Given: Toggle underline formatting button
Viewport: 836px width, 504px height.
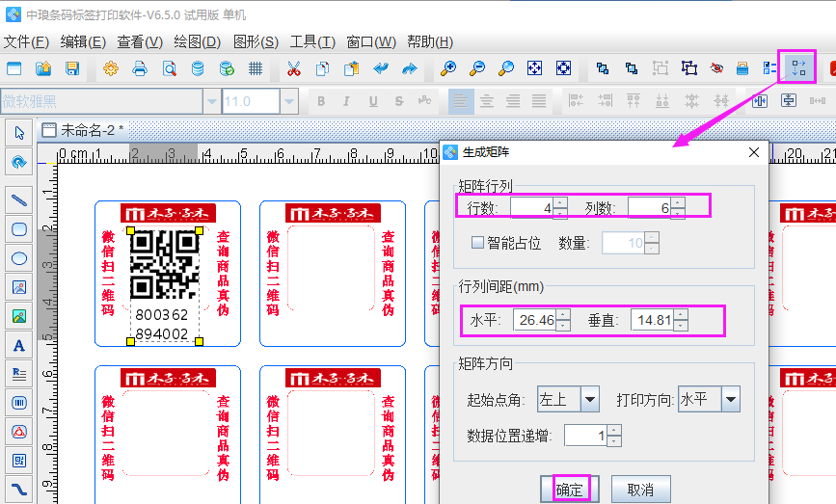Looking at the screenshot, I should [x=373, y=100].
